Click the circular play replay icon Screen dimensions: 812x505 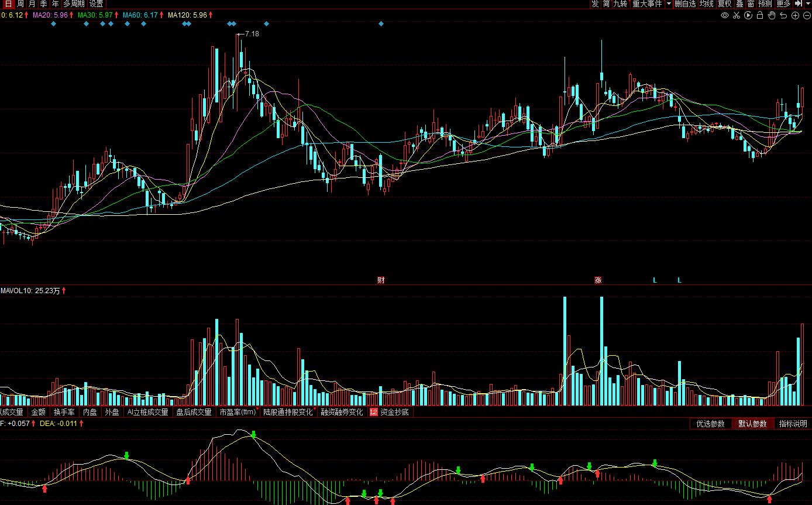coord(748,15)
